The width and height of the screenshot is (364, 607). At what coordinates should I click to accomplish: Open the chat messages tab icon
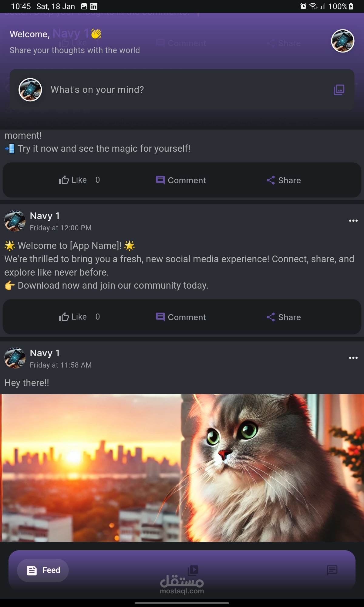[x=332, y=570]
